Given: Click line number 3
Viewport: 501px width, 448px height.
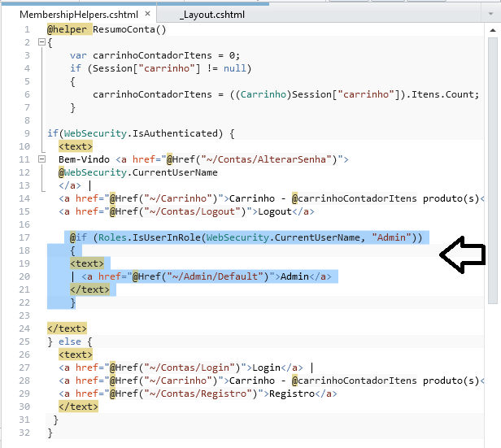Looking at the screenshot, I should click(x=27, y=55).
